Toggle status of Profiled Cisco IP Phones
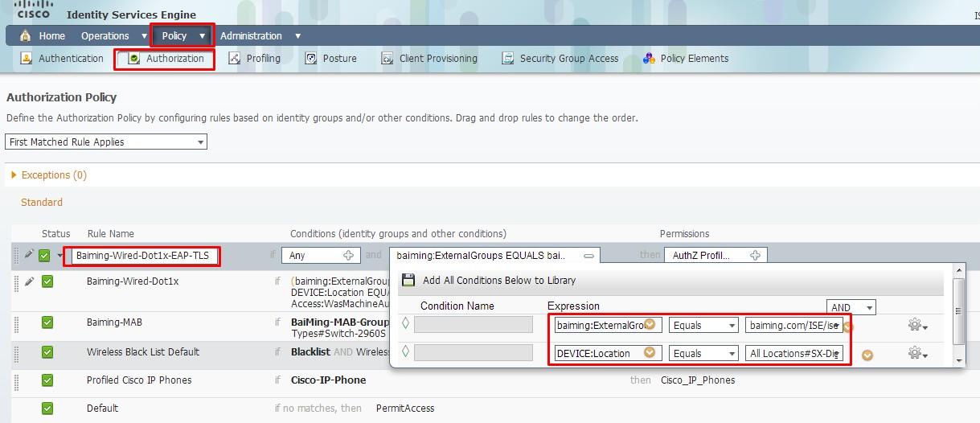 [47, 380]
